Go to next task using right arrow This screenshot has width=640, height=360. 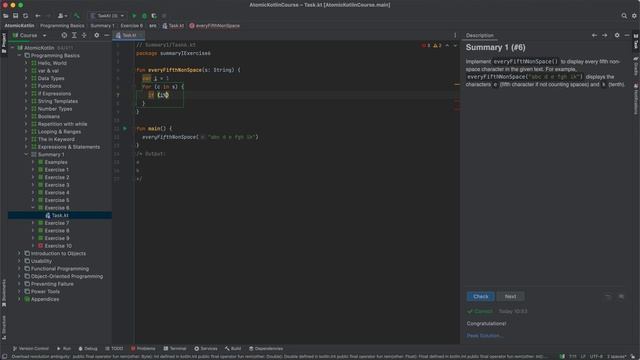pyautogui.click(x=604, y=36)
